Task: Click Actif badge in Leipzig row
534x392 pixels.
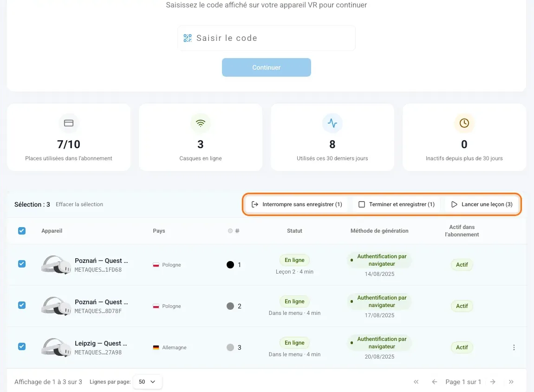Action: click(x=462, y=347)
